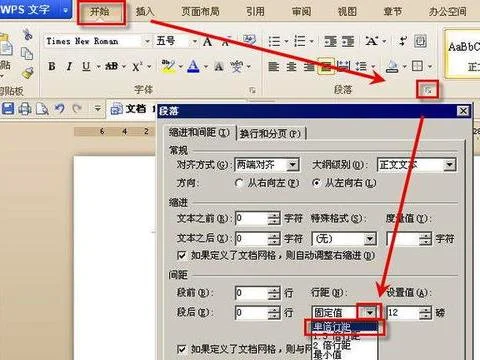Click the Cut scissors icon
Viewport: 480px width, 360px height.
tap(27, 35)
